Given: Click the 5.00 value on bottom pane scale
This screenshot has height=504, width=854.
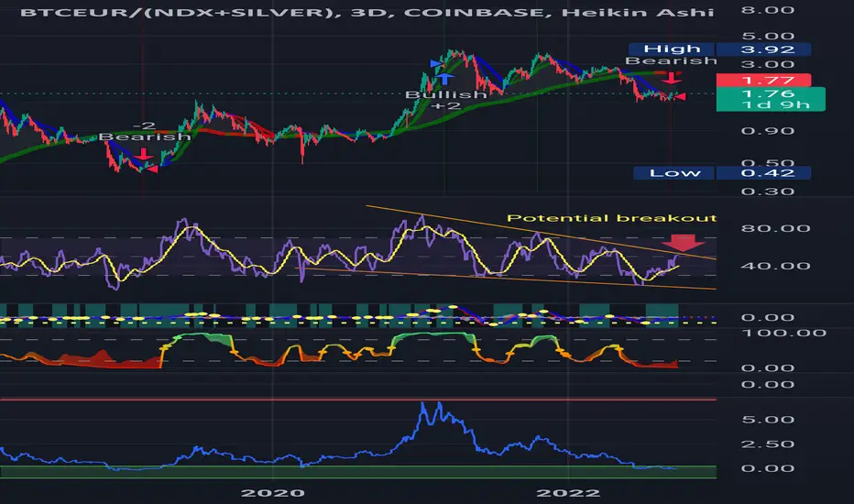Looking at the screenshot, I should tap(768, 420).
